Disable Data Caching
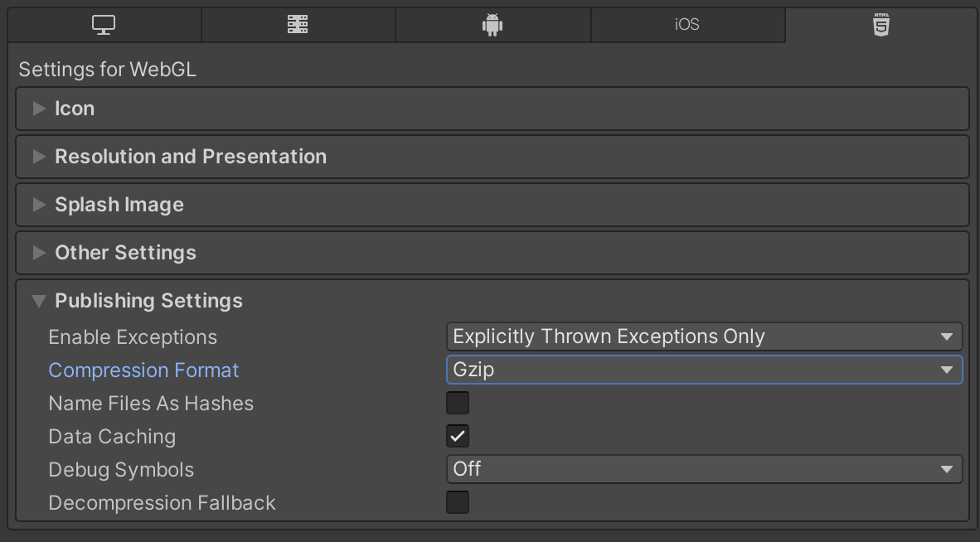 pos(457,436)
